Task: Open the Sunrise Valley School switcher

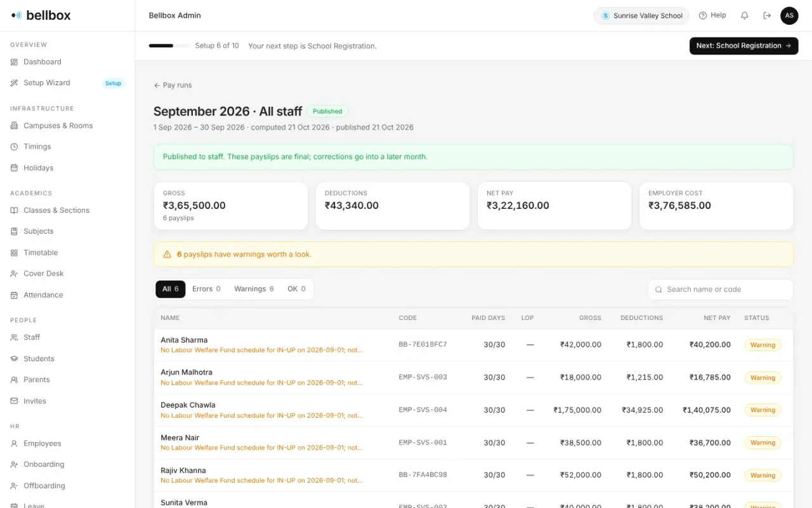Action: [x=641, y=16]
